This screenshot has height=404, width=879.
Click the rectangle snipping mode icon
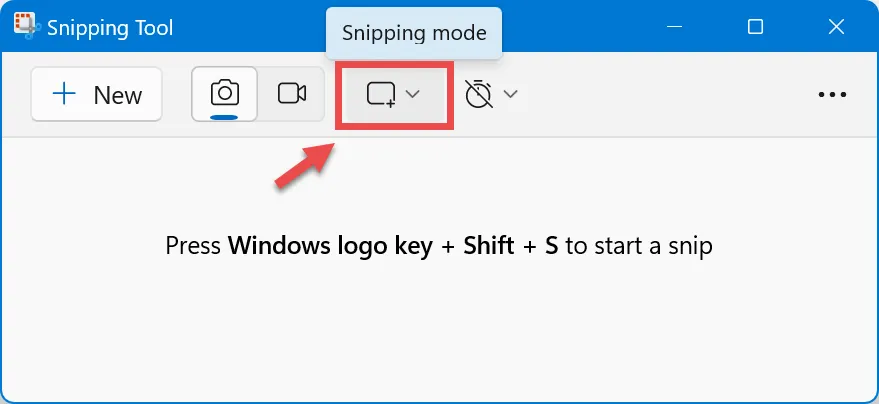tap(381, 94)
